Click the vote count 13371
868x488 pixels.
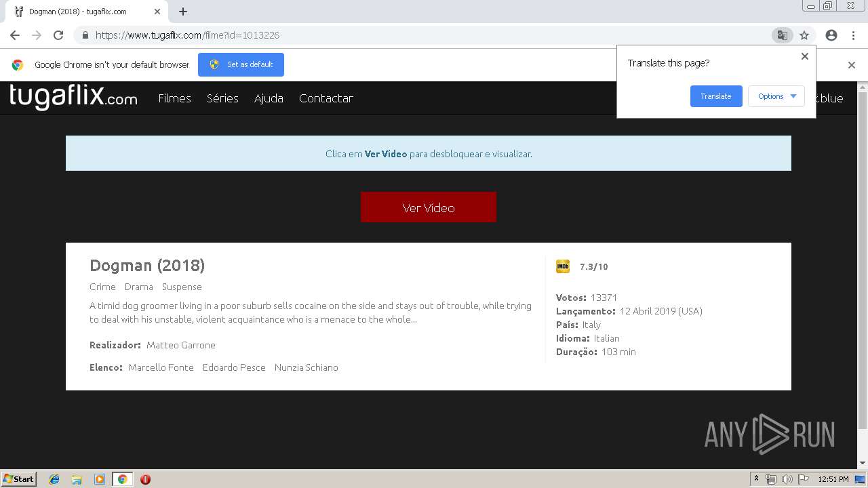tap(604, 298)
